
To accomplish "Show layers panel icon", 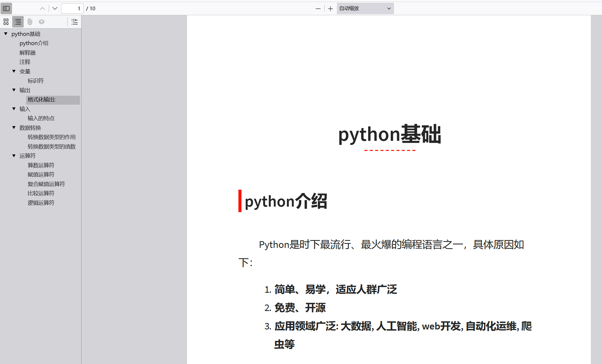I will point(42,22).
